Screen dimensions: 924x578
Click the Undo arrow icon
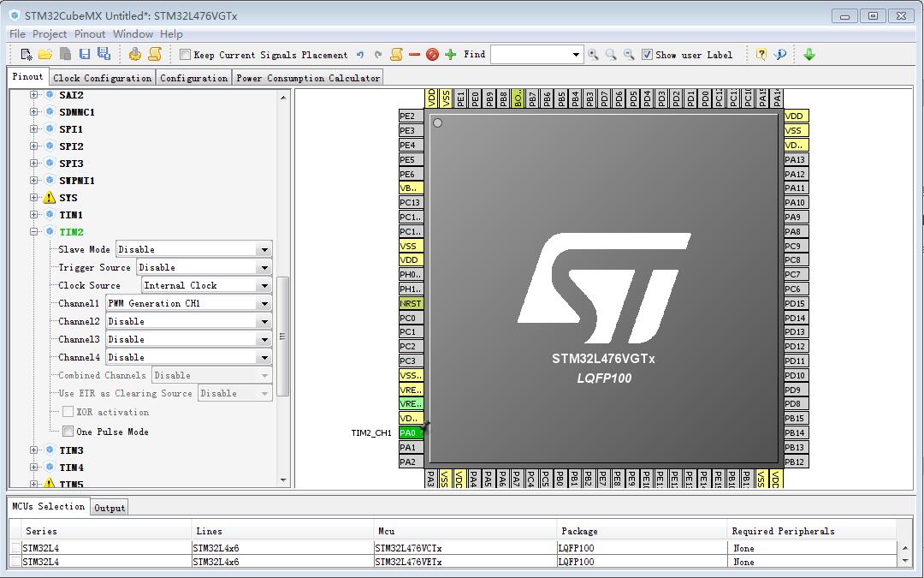coord(360,55)
